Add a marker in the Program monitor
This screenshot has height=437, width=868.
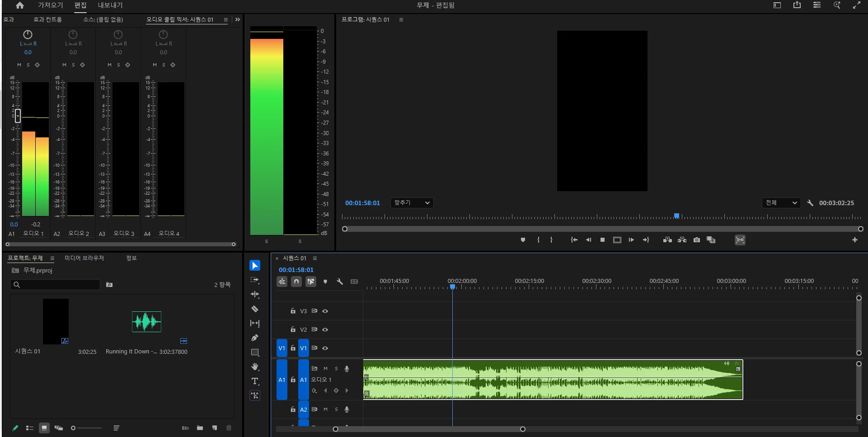(523, 240)
